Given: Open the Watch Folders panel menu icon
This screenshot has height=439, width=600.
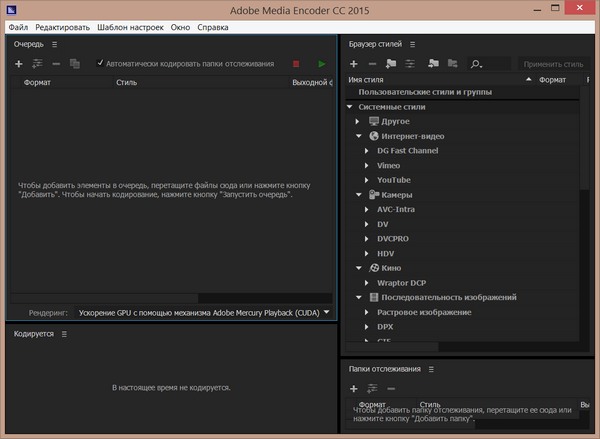Looking at the screenshot, I should point(431,369).
